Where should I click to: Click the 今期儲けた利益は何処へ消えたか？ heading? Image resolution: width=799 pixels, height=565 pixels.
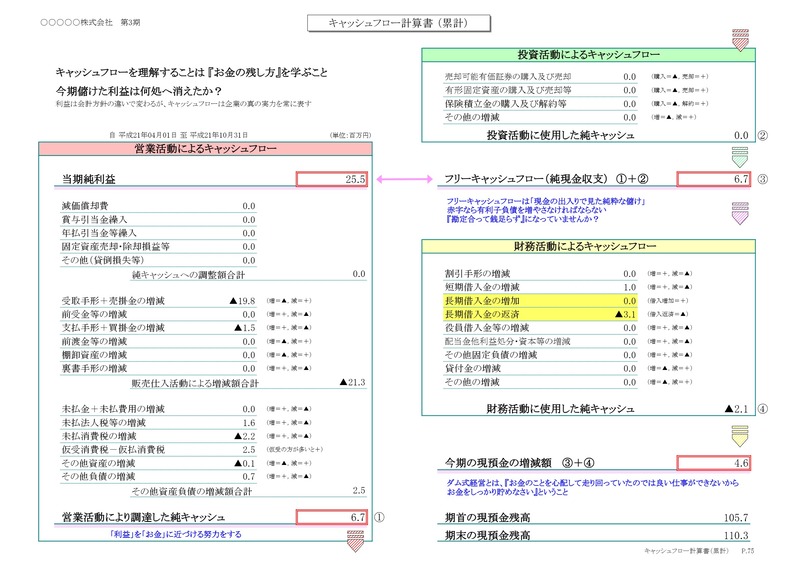click(x=139, y=91)
